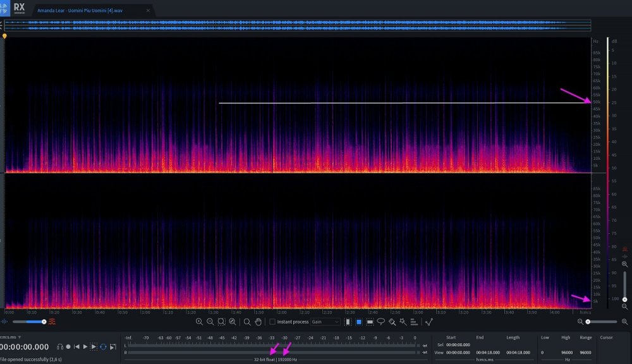The image size is (632, 364).
Task: Select the zoom to selection tool
Action: [221, 322]
